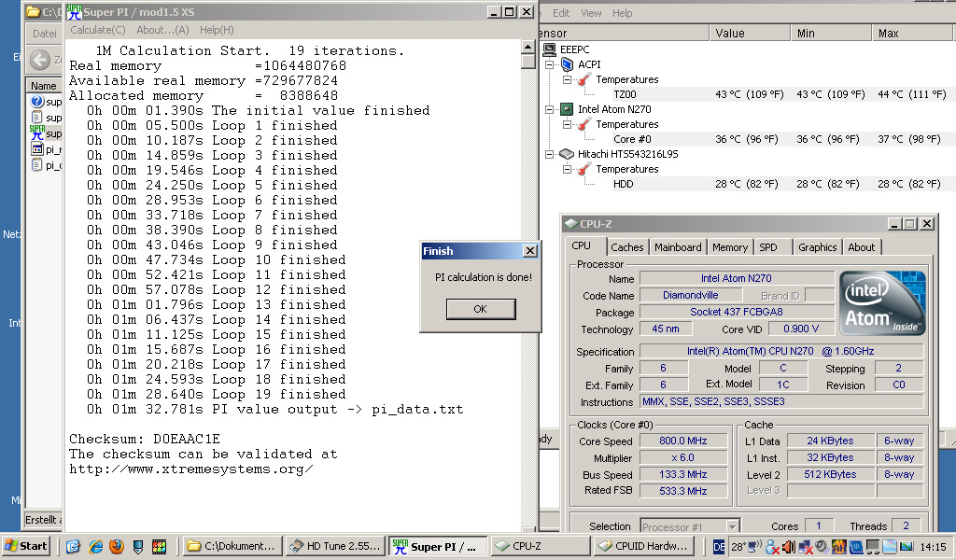The height and width of the screenshot is (560, 956).
Task: Open the Calculate(C) menu
Action: (x=97, y=30)
